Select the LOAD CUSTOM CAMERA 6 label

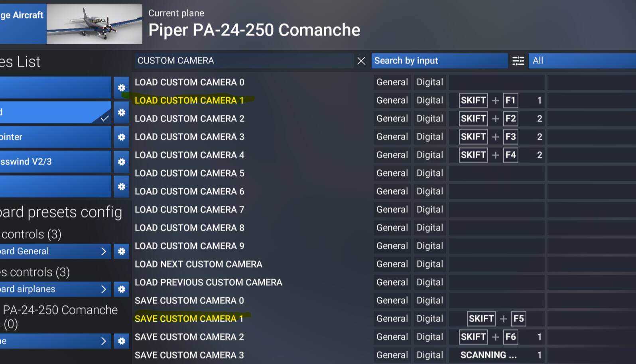(x=189, y=191)
